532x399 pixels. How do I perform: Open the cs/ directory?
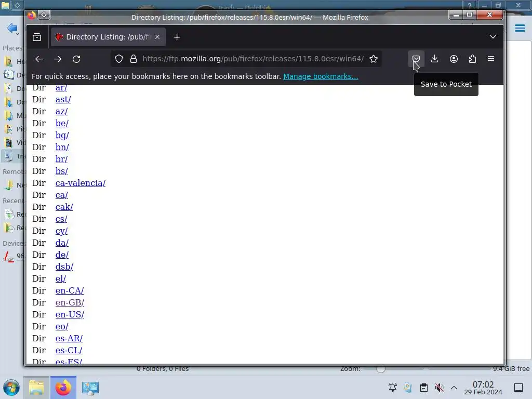61,219
